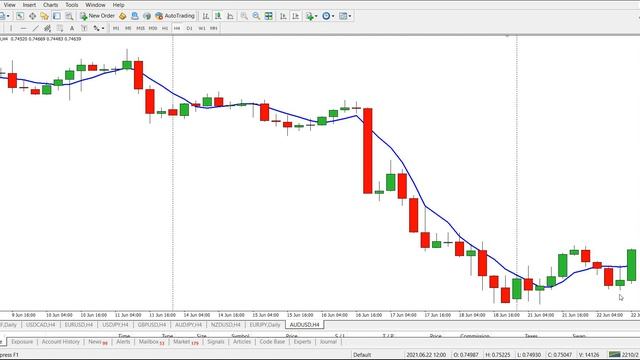Click the Default profile in status bar

pos(362,355)
